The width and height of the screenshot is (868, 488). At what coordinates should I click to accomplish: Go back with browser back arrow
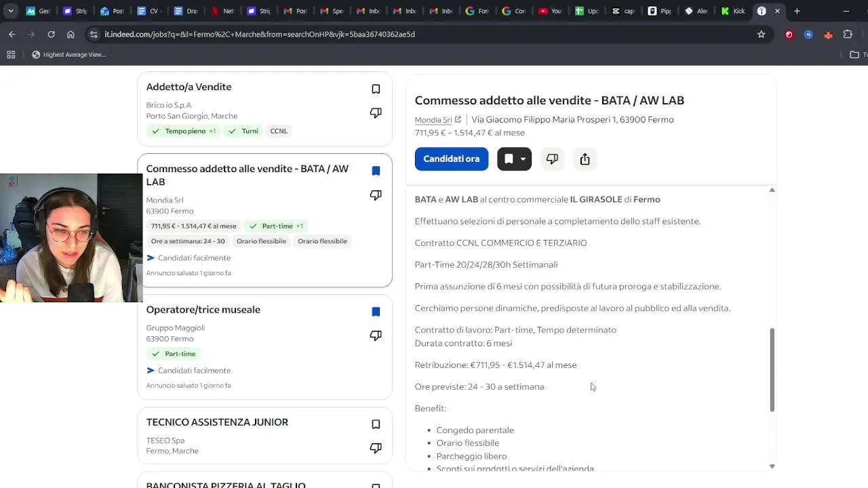pyautogui.click(x=12, y=34)
